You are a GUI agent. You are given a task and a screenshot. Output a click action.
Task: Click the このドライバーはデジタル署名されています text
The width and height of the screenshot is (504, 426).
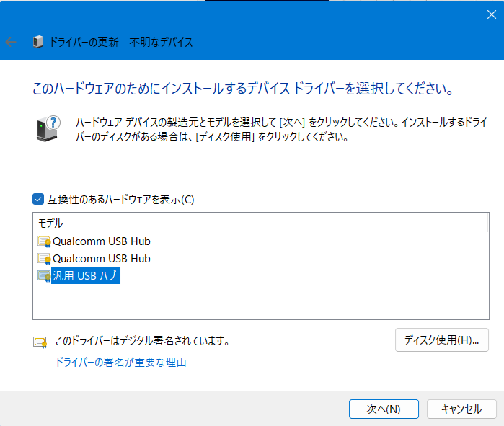coord(142,340)
